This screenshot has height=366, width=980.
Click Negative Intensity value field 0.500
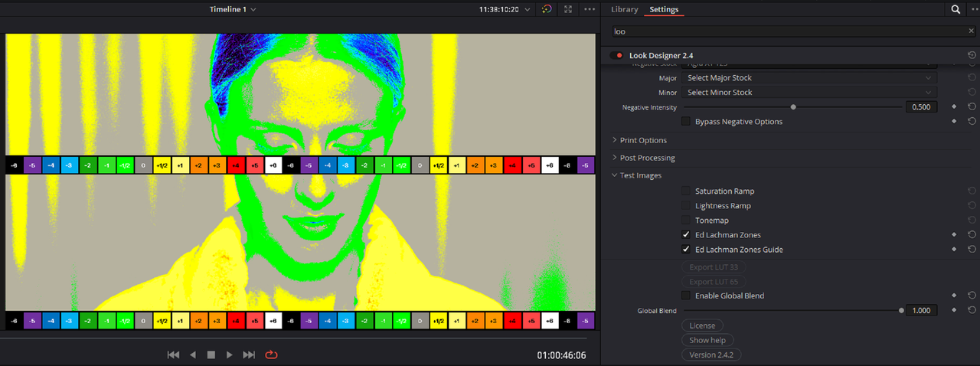[921, 107]
